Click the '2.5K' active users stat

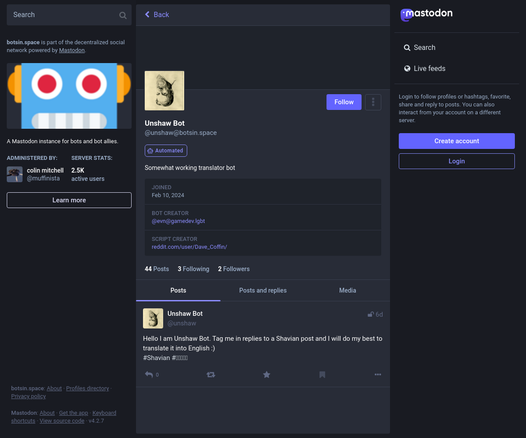coord(78,170)
